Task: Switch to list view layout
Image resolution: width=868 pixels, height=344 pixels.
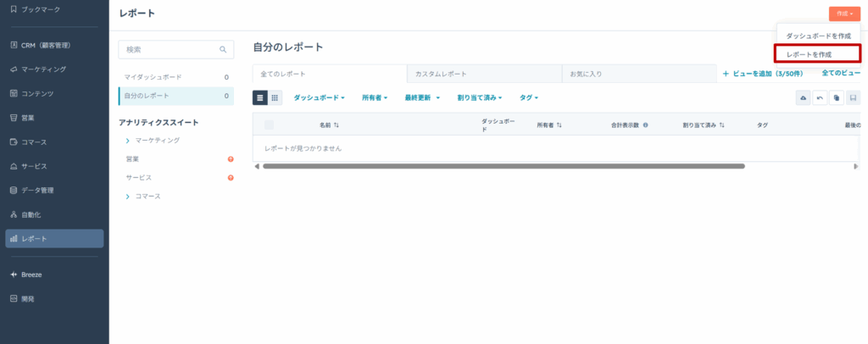Action: tap(260, 98)
